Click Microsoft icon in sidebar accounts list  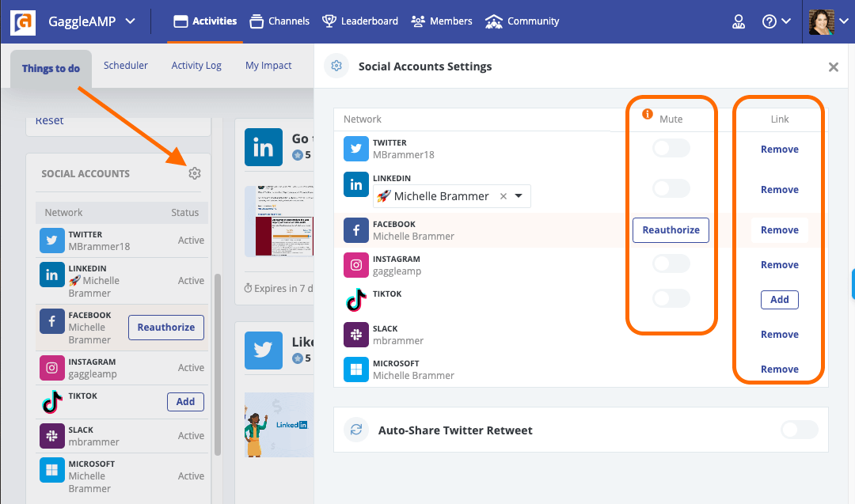51,470
